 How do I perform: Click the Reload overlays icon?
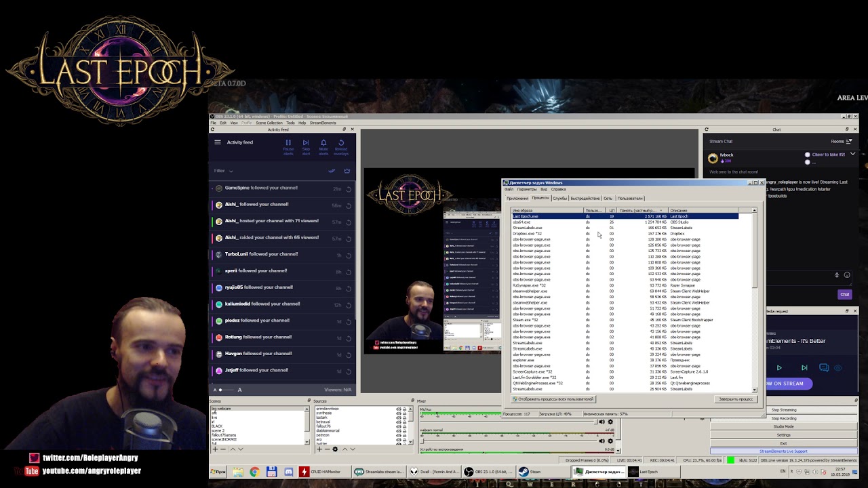(341, 143)
